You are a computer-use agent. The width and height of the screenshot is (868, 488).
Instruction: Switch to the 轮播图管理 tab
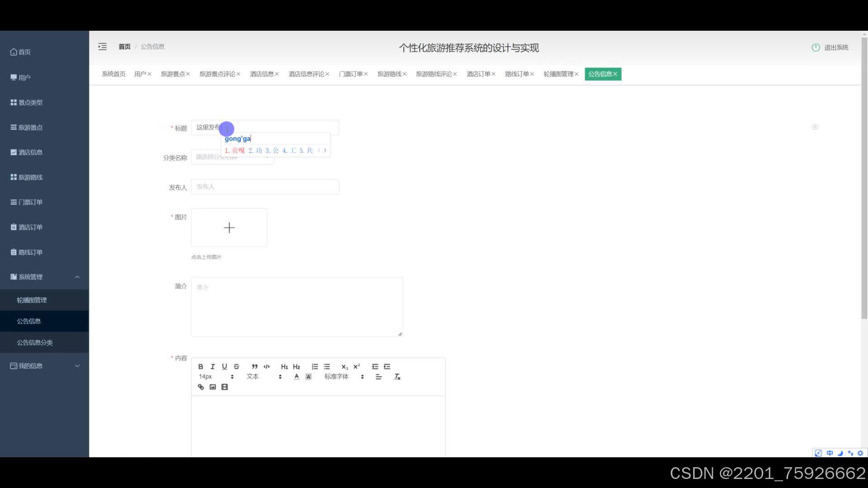coord(558,74)
